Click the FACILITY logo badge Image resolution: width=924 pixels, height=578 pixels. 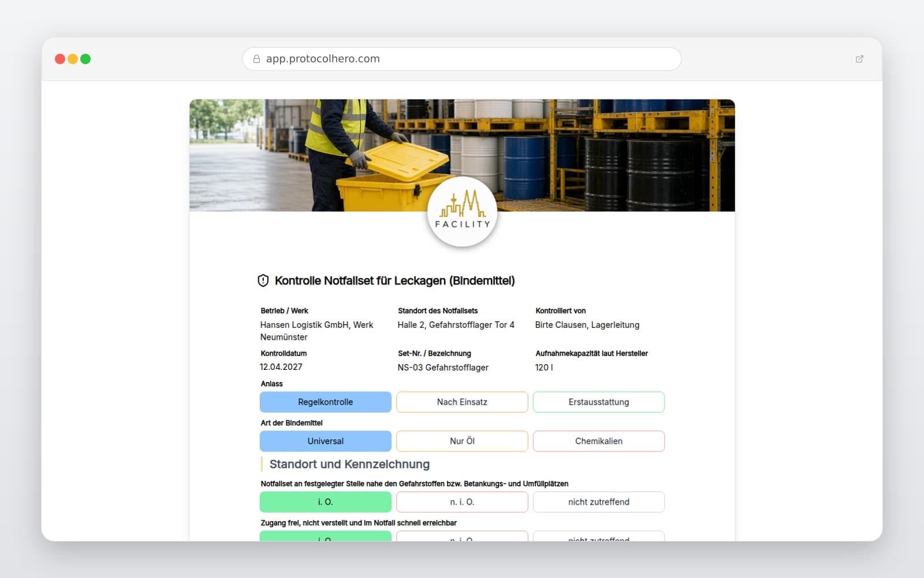click(x=462, y=212)
